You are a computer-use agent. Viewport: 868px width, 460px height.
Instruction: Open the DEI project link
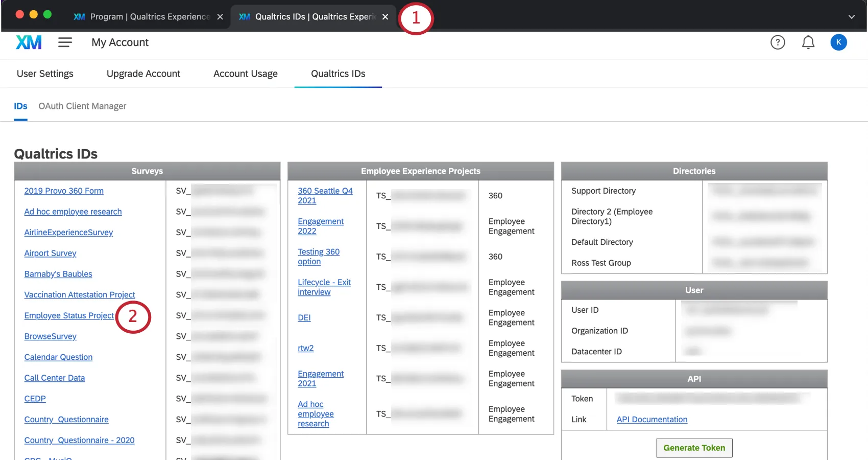[x=304, y=317]
